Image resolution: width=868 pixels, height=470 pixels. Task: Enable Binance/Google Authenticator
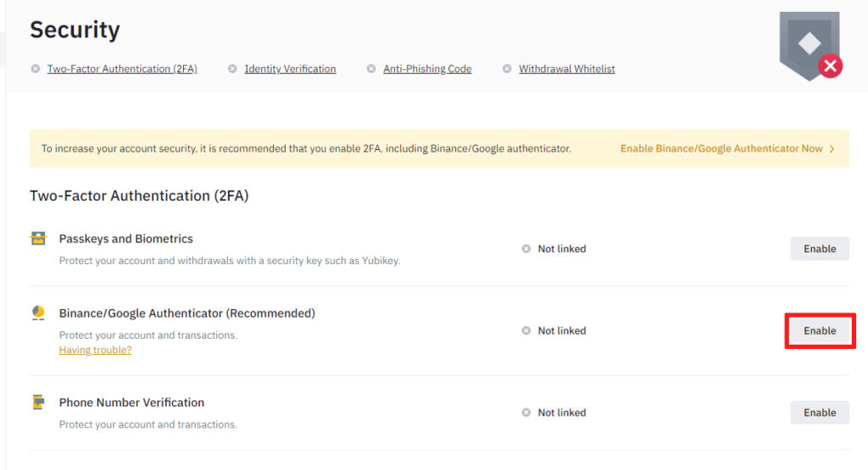[820, 330]
